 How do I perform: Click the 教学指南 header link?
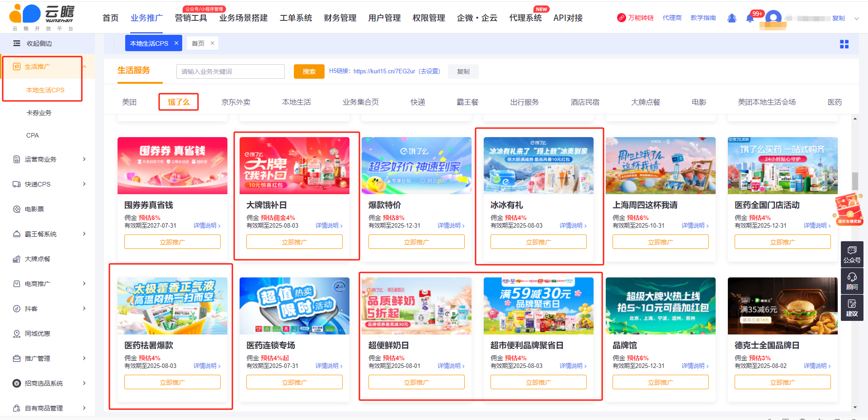coord(703,18)
